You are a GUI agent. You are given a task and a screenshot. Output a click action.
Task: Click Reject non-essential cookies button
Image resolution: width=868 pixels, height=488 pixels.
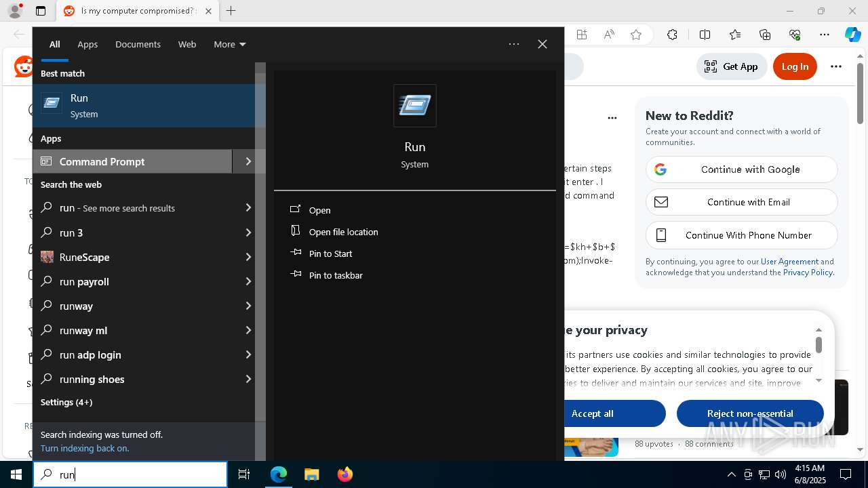pyautogui.click(x=750, y=413)
